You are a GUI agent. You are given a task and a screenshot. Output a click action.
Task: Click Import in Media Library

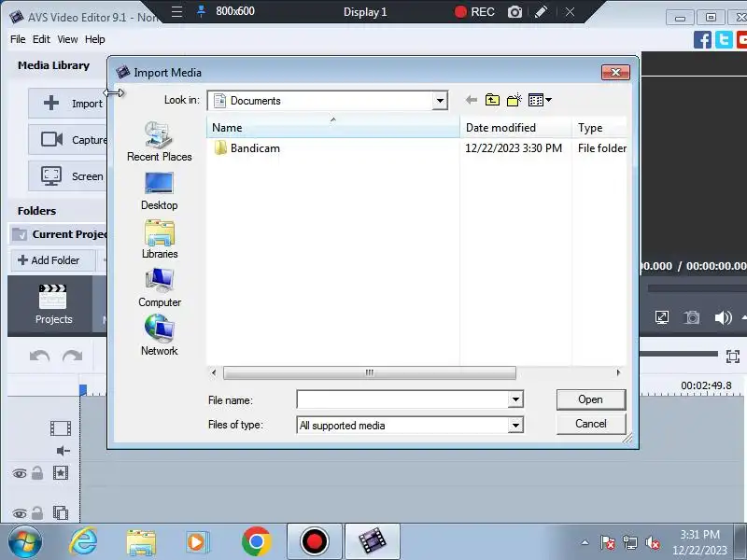pyautogui.click(x=67, y=104)
